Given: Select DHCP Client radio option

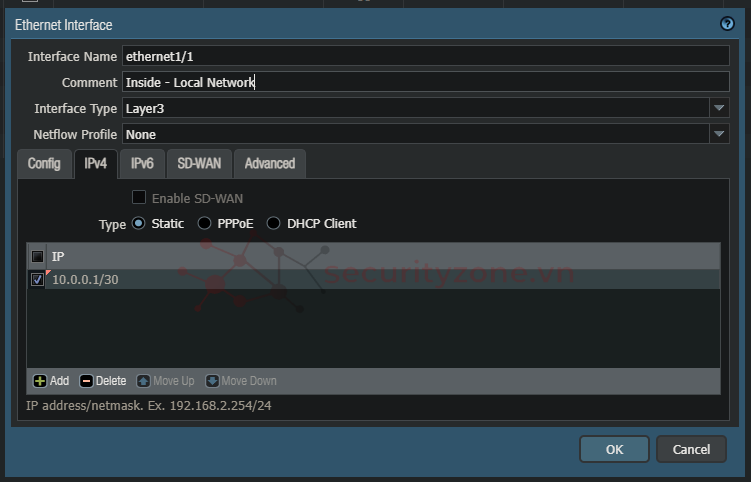Looking at the screenshot, I should 273,224.
